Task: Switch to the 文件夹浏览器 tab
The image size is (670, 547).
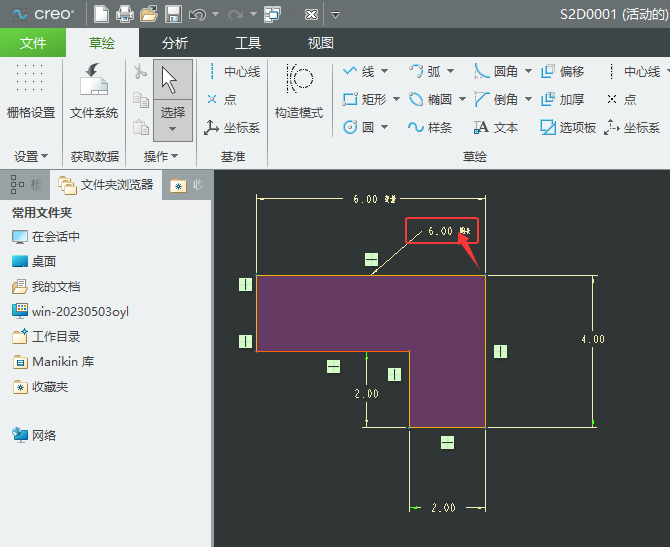Action: click(106, 185)
